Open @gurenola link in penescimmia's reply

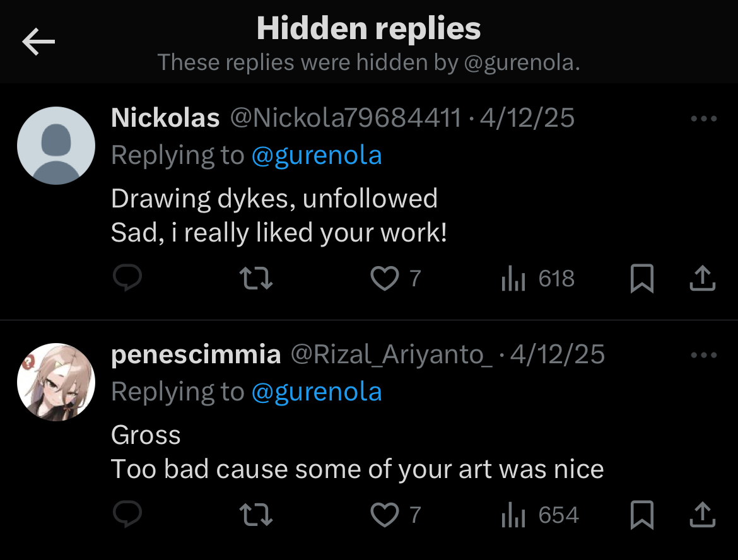[x=316, y=392]
